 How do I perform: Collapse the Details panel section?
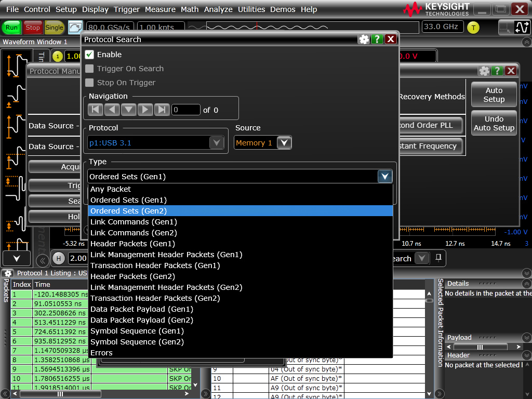[526, 284]
